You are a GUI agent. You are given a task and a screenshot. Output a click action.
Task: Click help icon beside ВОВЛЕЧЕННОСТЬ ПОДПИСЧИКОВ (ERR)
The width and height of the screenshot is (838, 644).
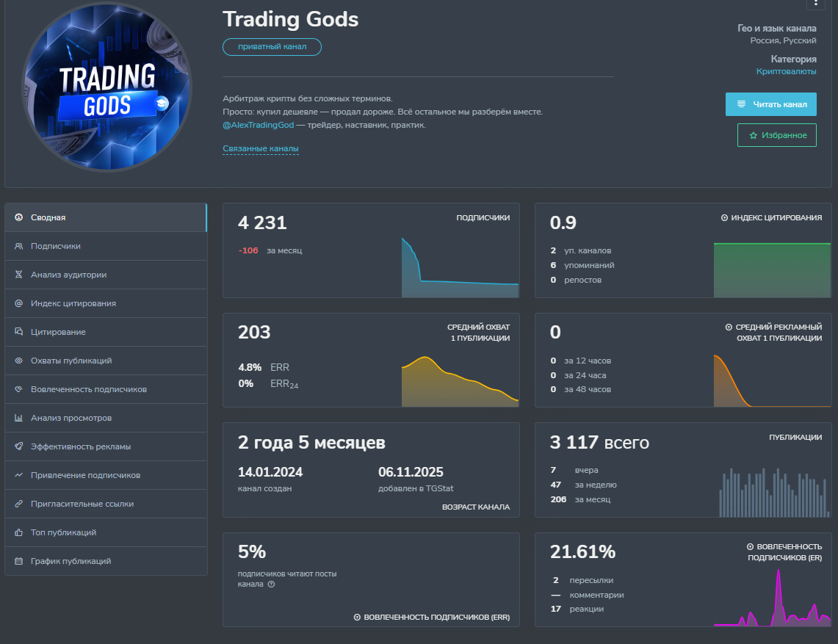coord(357,618)
